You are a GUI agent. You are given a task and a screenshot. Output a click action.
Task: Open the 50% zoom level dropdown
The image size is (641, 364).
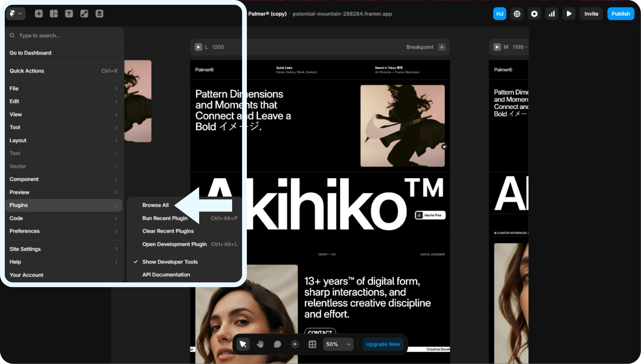pos(338,344)
